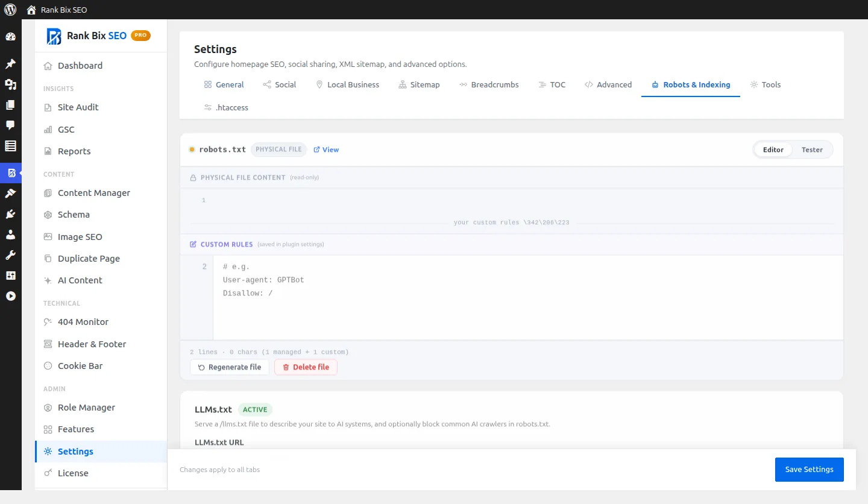
Task: Open WordPress Tools wrench icon
Action: coord(10,255)
